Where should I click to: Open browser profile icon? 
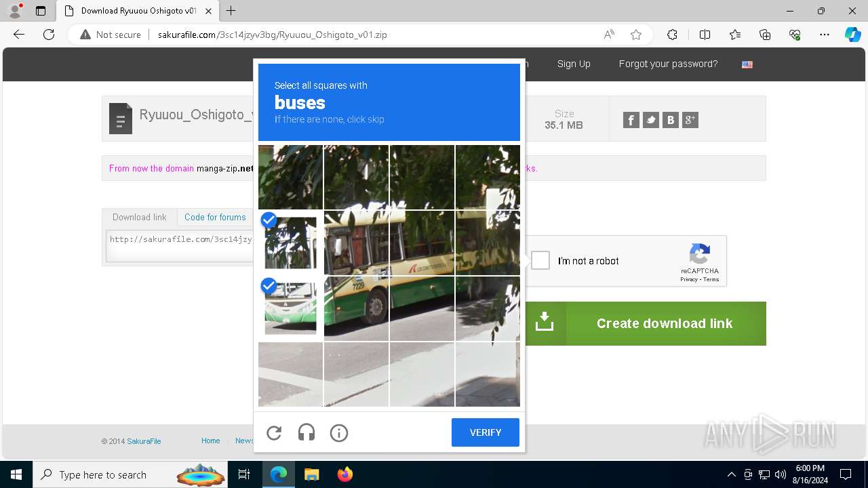(15, 11)
